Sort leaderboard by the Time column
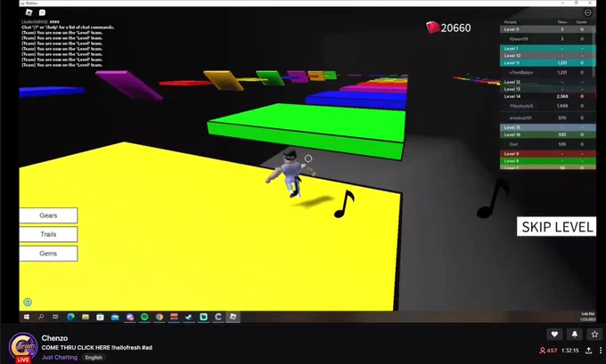606x364 pixels. (x=562, y=22)
